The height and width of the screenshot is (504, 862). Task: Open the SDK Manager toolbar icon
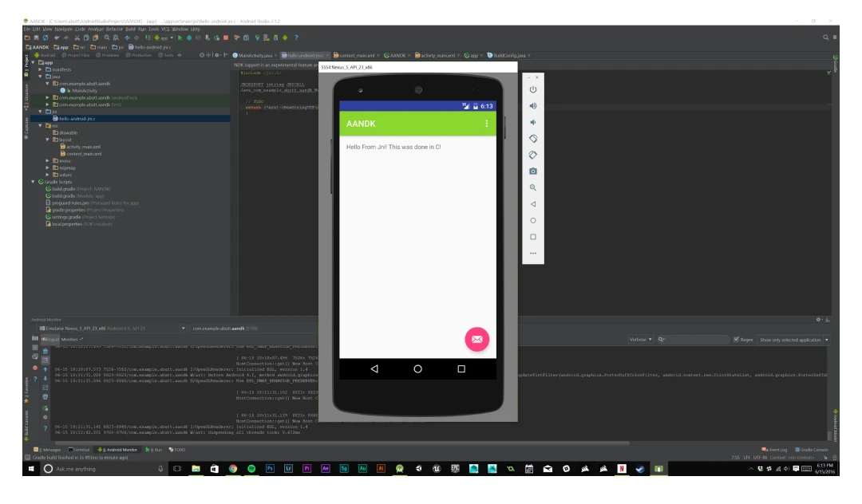(275, 36)
